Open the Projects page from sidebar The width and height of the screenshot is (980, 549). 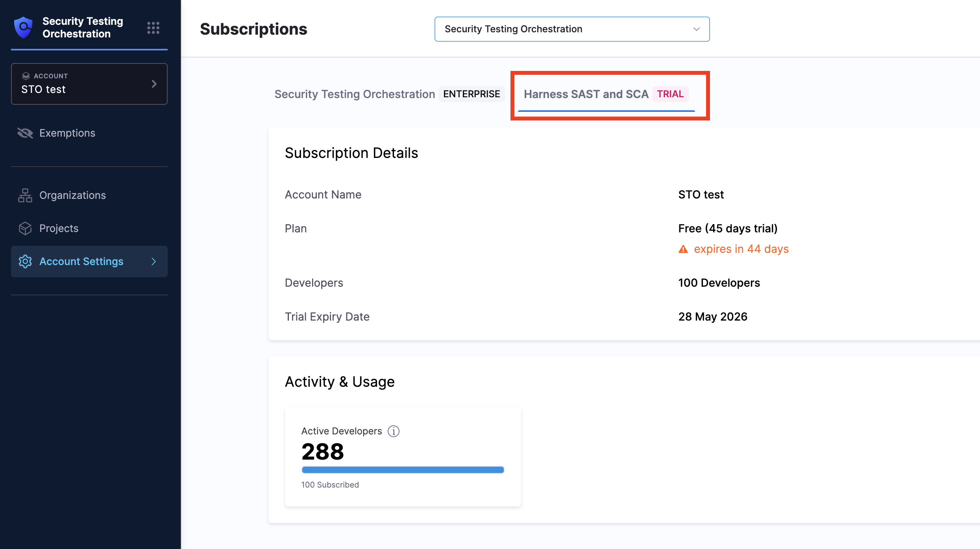pos(59,228)
